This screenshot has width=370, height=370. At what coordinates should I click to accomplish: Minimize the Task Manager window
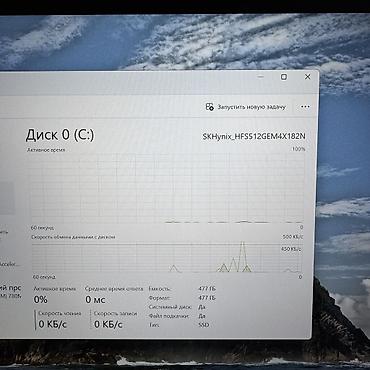[x=261, y=77]
